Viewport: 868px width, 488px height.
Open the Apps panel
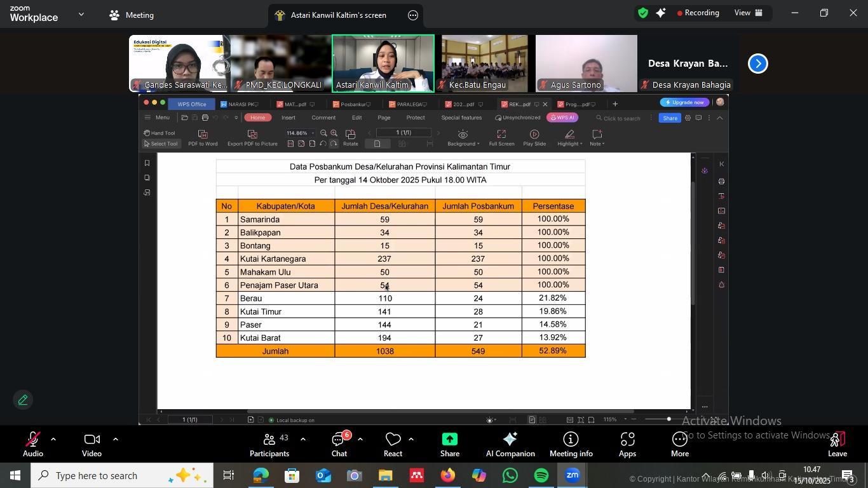[627, 444]
